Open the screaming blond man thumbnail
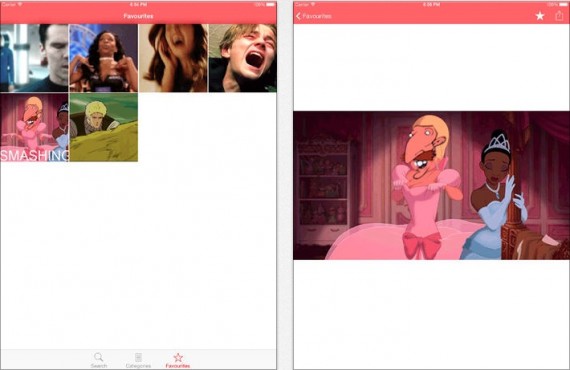The image size is (570, 370). click(x=242, y=58)
